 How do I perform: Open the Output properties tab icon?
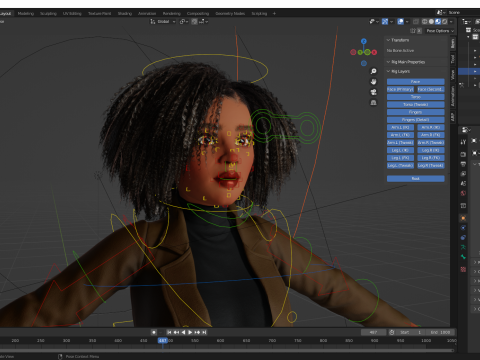pyautogui.click(x=463, y=164)
